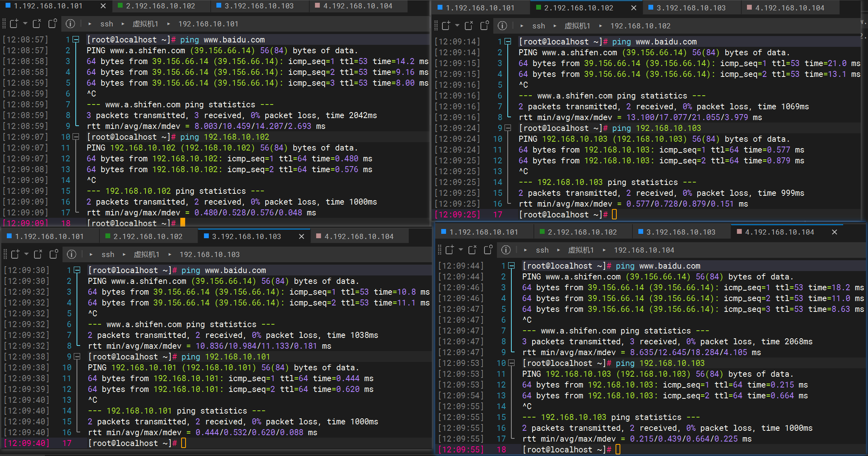The height and width of the screenshot is (456, 868).
Task: Click rtt line 13.100/17.077/21.055/3.979 ms
Action: coord(640,117)
